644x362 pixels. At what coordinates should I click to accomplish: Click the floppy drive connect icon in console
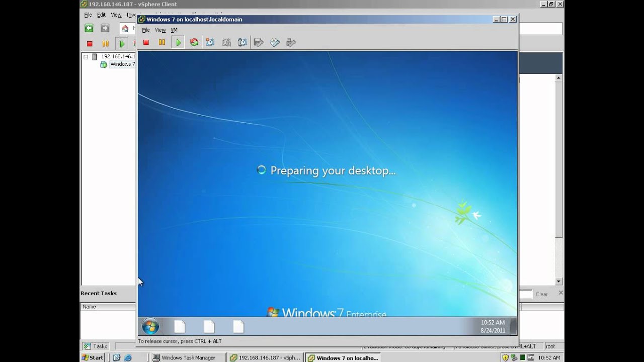click(259, 43)
